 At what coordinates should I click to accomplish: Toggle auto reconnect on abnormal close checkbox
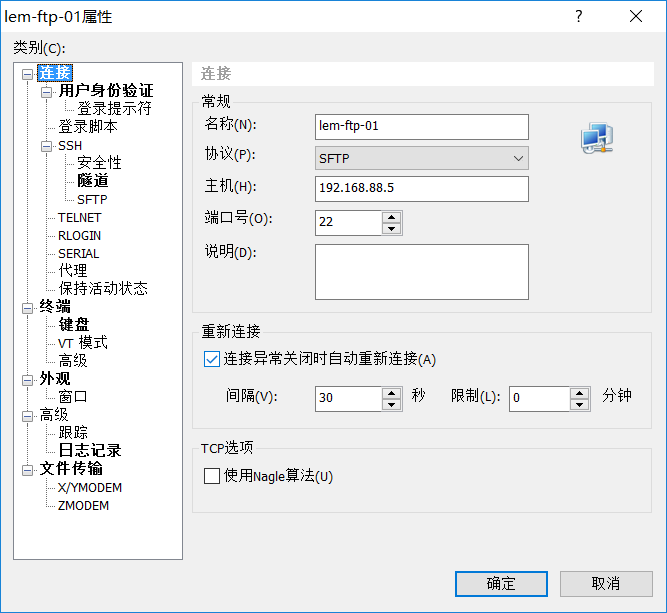point(211,359)
